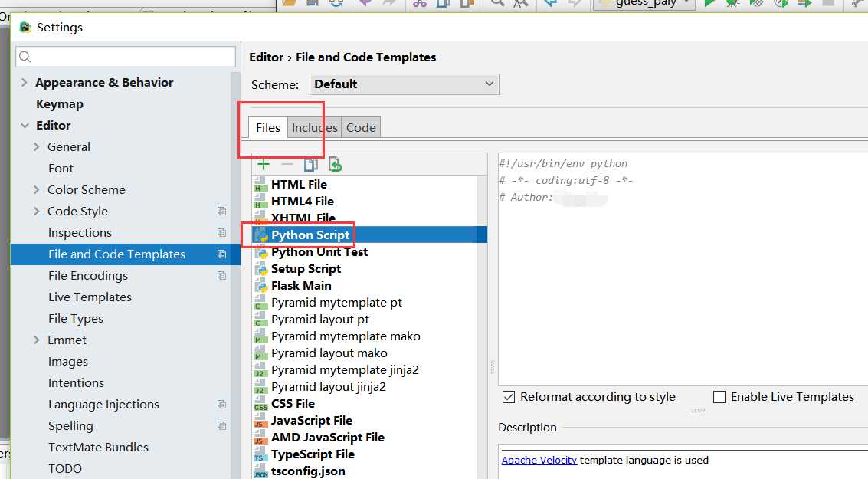The height and width of the screenshot is (479, 868).
Task: Expand the General node arrow
Action: tap(37, 146)
